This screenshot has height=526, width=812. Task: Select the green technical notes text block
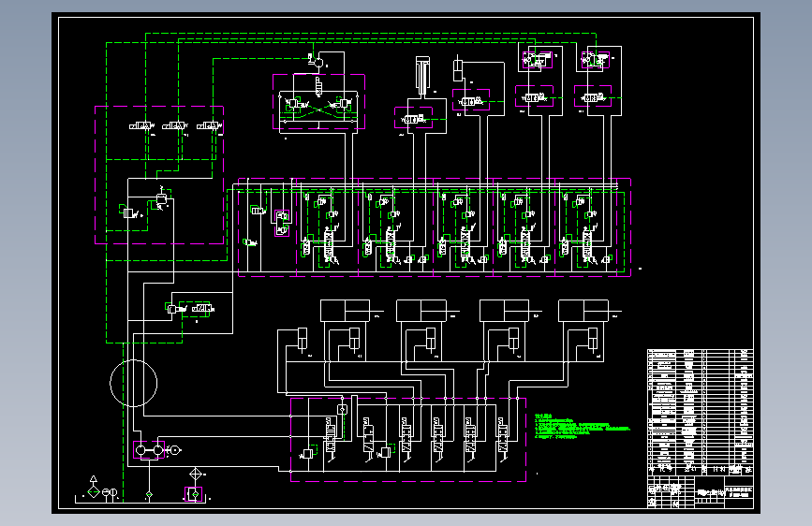(582, 427)
